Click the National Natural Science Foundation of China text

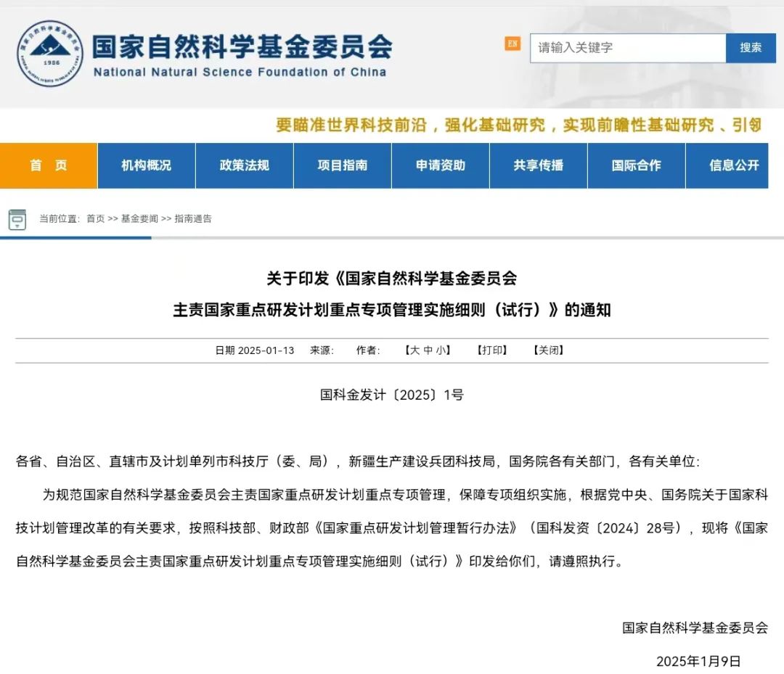[240, 73]
